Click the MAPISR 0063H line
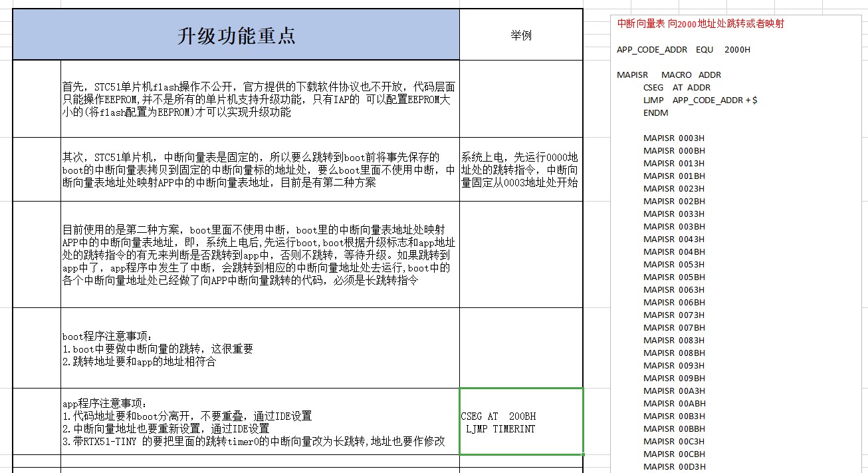The image size is (868, 473). click(674, 289)
